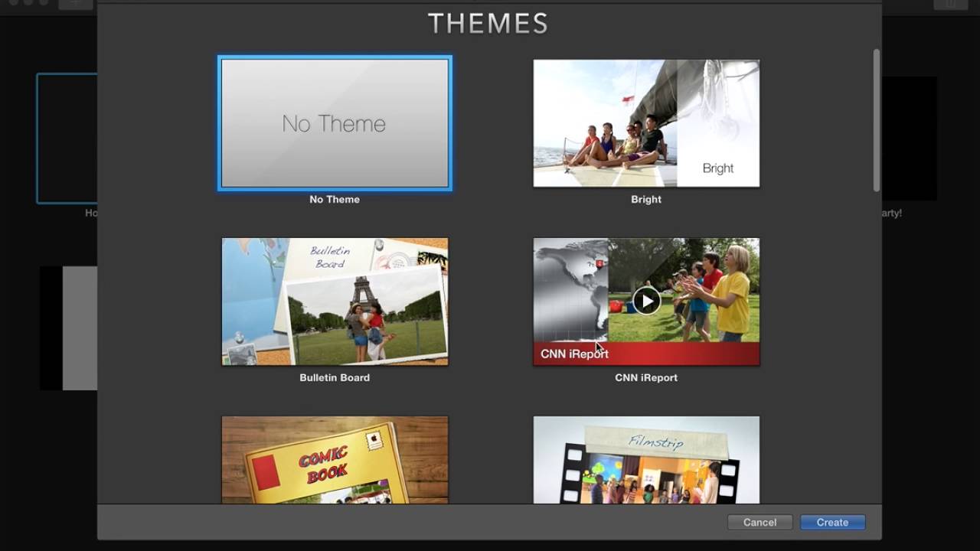Click the themes list vertical scrollbar
980x551 pixels.
coord(877,121)
